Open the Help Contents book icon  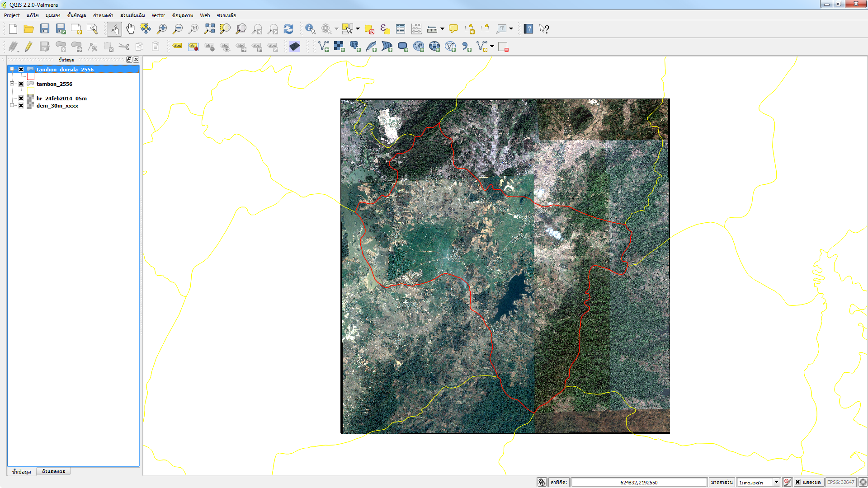528,29
